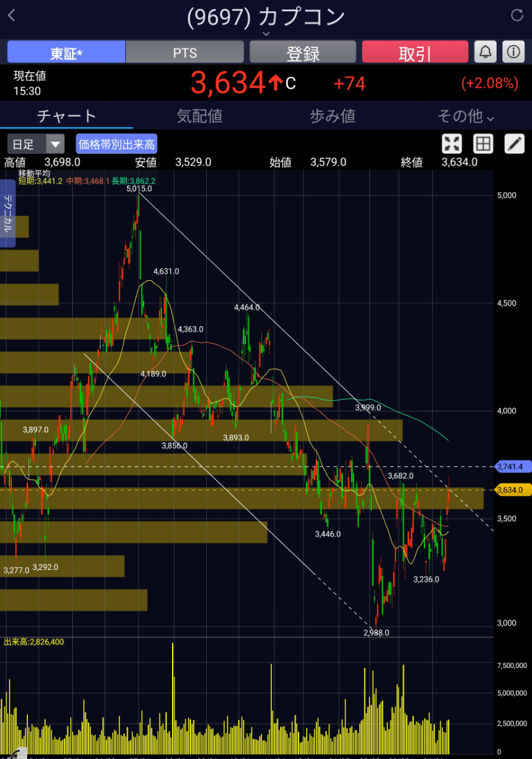The height and width of the screenshot is (759, 532).
Task: Click the 登録 button
Action: pos(303,52)
